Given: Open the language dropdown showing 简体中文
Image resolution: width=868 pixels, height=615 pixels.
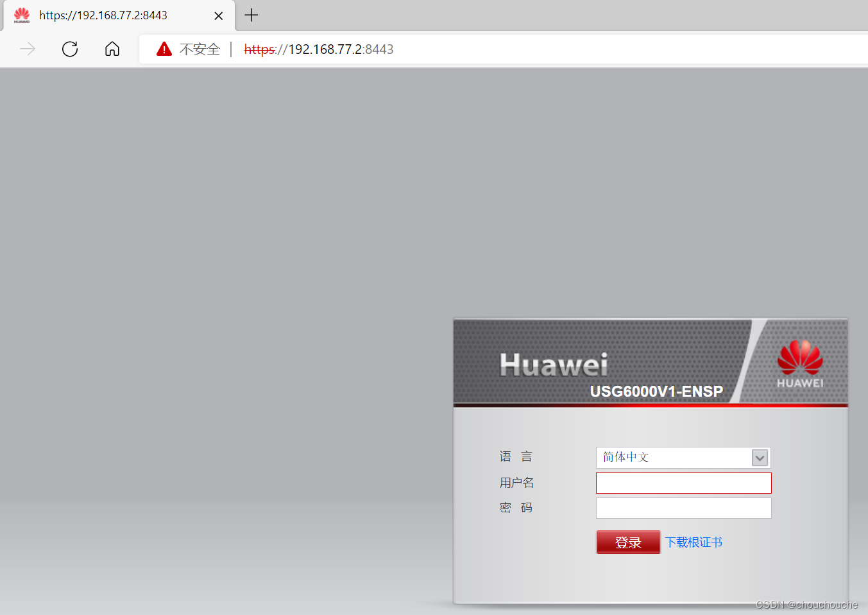Looking at the screenshot, I should point(683,458).
